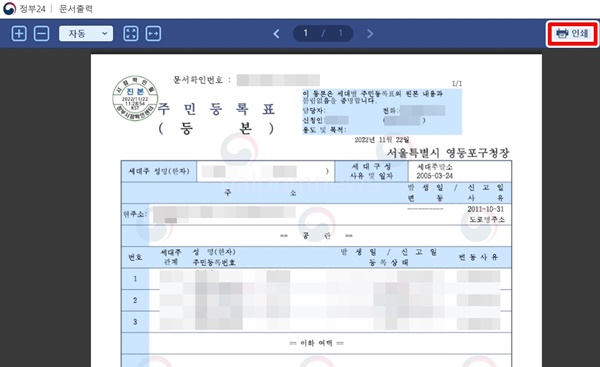The height and width of the screenshot is (367, 600).
Task: Click the 정부24 logo
Action: tap(24, 8)
